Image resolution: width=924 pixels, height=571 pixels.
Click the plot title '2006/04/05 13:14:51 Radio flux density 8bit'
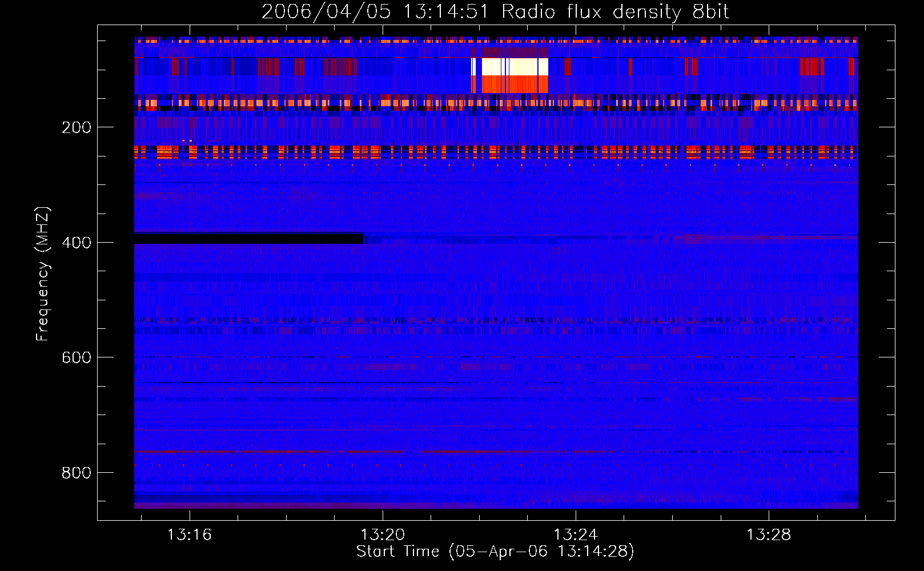coord(495,12)
